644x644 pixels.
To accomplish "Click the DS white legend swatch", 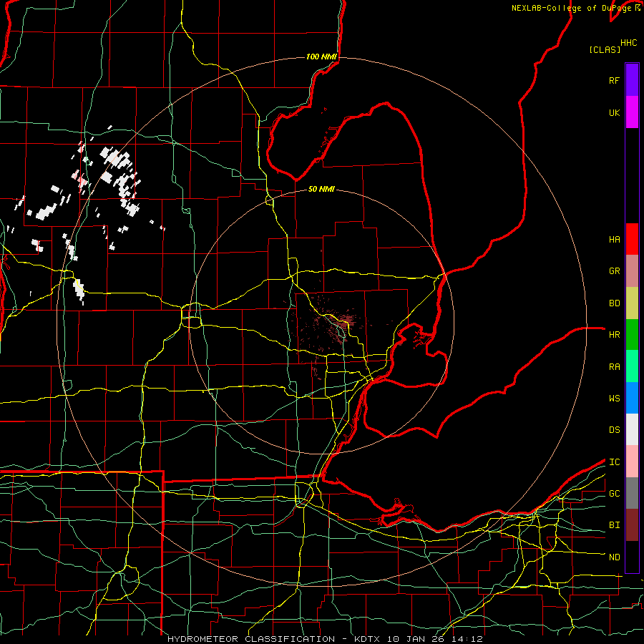I will coord(632,429).
